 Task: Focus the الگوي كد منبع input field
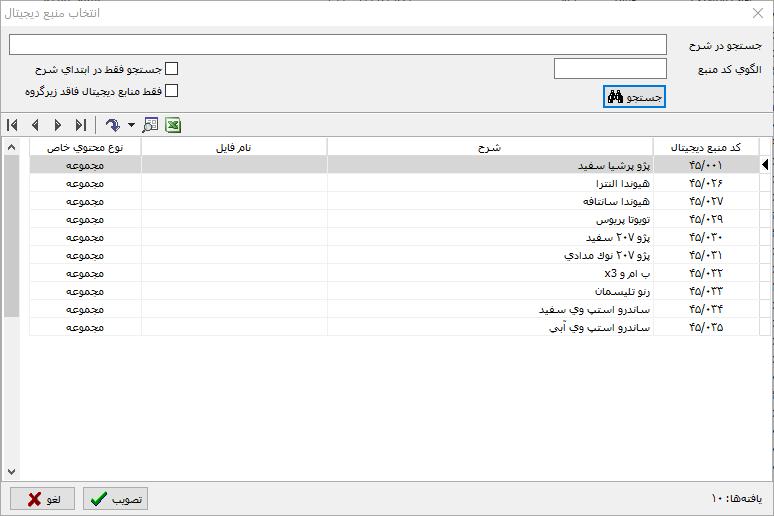(610, 68)
